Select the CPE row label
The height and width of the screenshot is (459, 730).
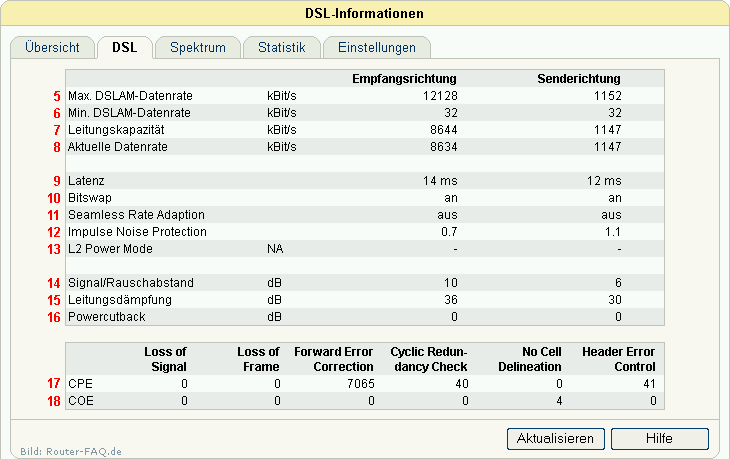pos(81,384)
